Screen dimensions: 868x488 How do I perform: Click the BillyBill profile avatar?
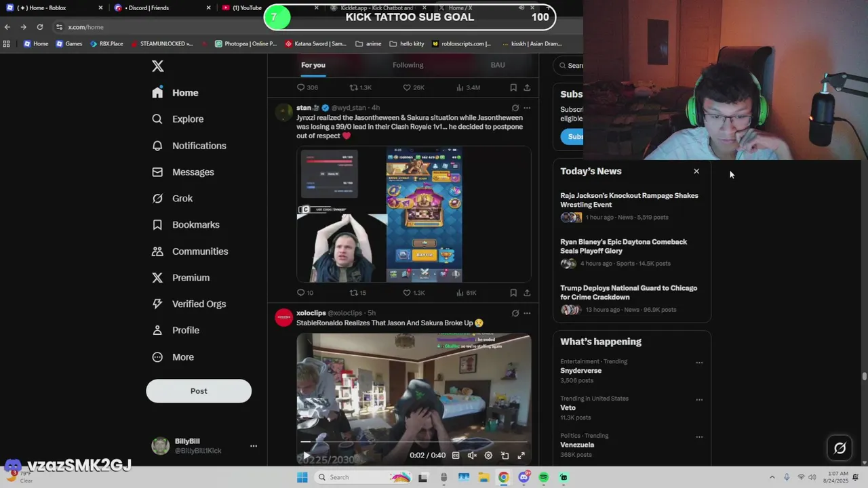tap(161, 446)
